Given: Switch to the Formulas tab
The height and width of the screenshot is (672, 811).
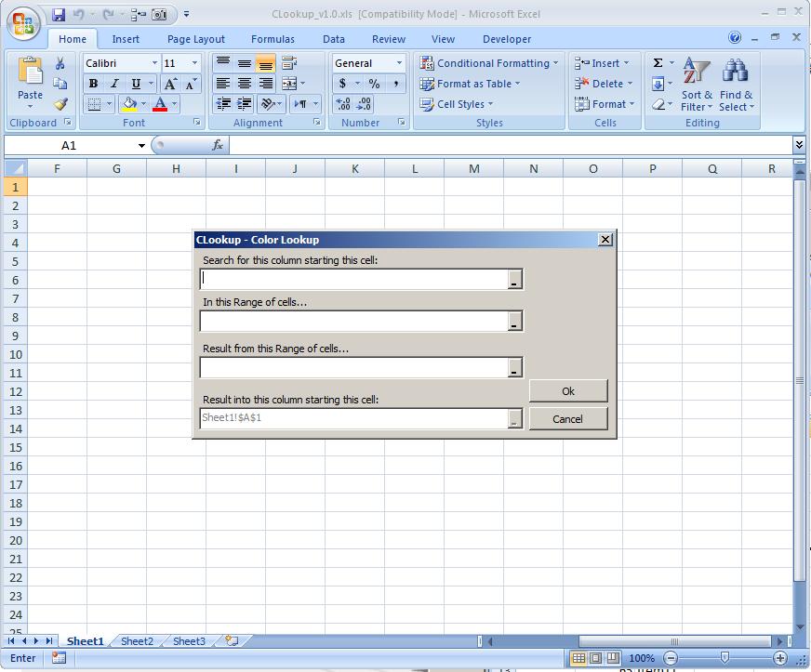Looking at the screenshot, I should 273,39.
